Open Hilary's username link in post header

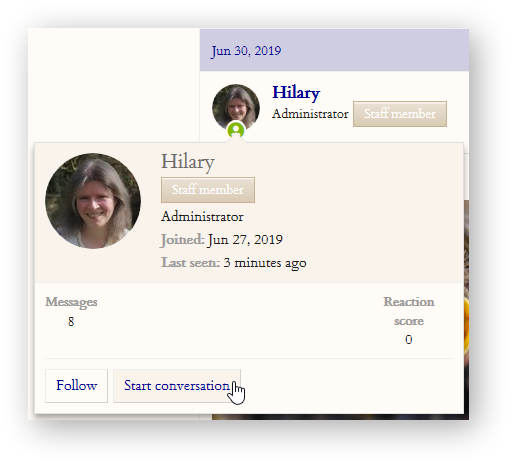pyautogui.click(x=296, y=92)
